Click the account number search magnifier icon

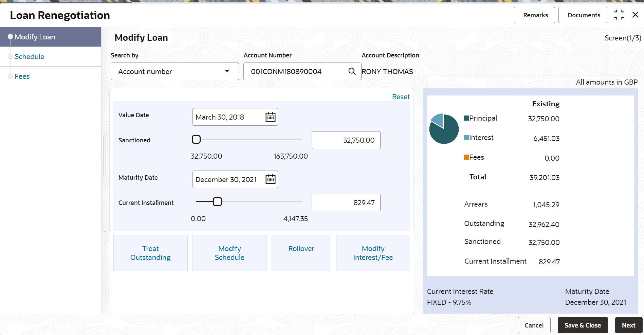[352, 71]
